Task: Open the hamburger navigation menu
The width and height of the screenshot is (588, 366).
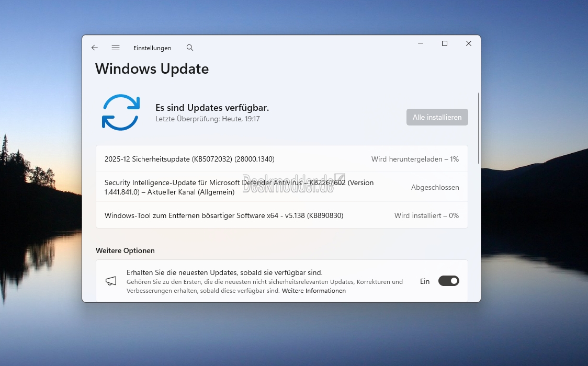Action: click(x=116, y=48)
